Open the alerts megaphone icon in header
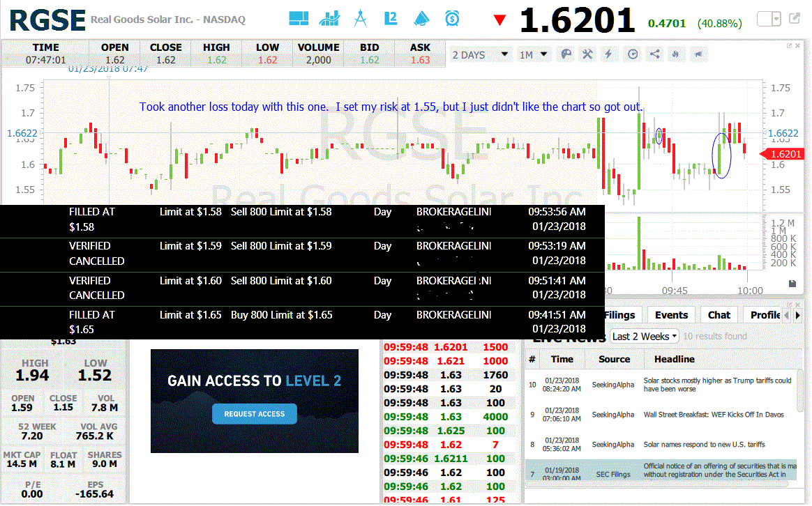812x506 pixels. [421, 19]
